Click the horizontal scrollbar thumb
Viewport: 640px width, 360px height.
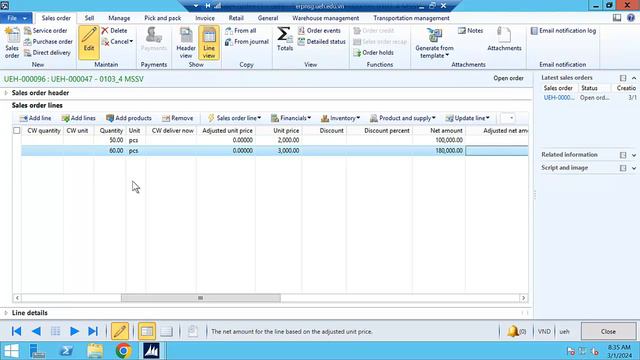coord(201,298)
